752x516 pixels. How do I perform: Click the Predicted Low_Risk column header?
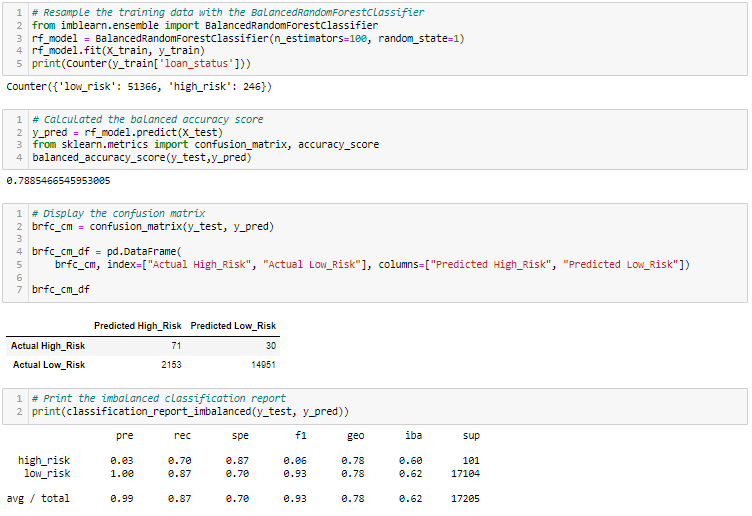tap(233, 326)
